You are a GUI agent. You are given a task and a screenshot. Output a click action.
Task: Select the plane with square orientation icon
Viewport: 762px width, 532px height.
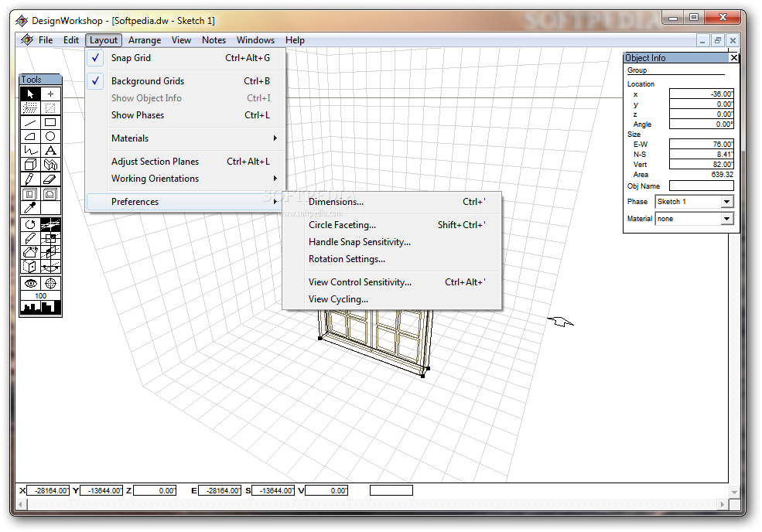pos(50,239)
